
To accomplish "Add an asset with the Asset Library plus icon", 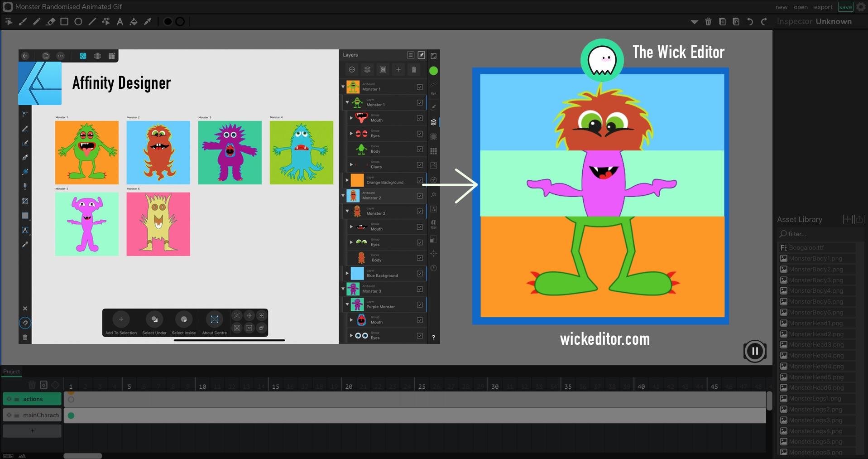I will 847,219.
